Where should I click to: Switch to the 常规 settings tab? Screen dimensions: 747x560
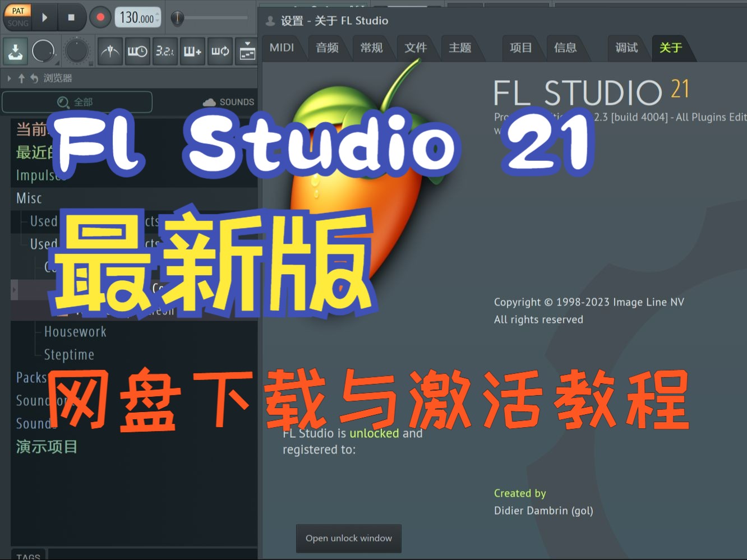coord(371,48)
